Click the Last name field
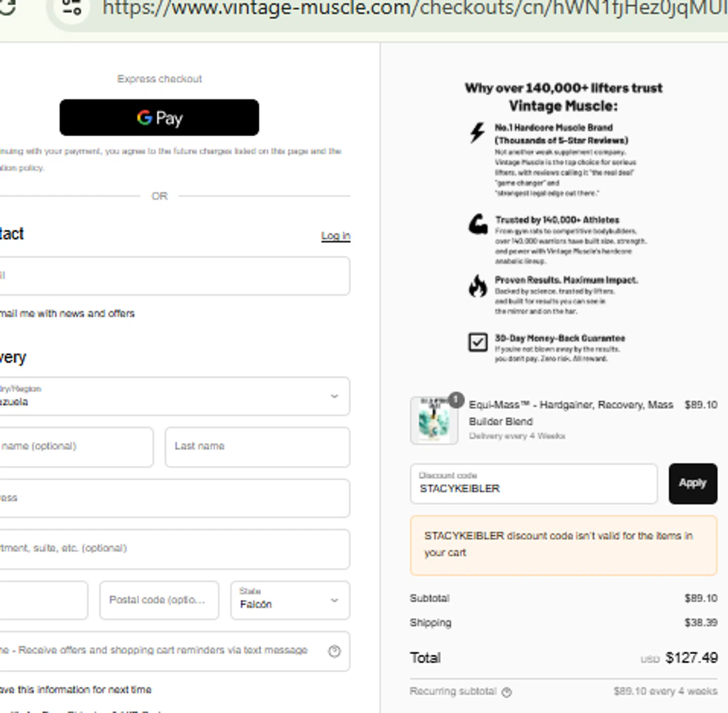 coord(257,447)
